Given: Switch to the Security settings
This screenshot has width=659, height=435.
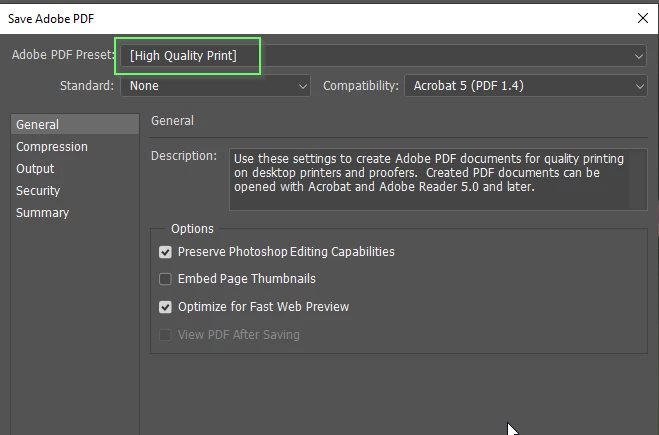Looking at the screenshot, I should [38, 191].
